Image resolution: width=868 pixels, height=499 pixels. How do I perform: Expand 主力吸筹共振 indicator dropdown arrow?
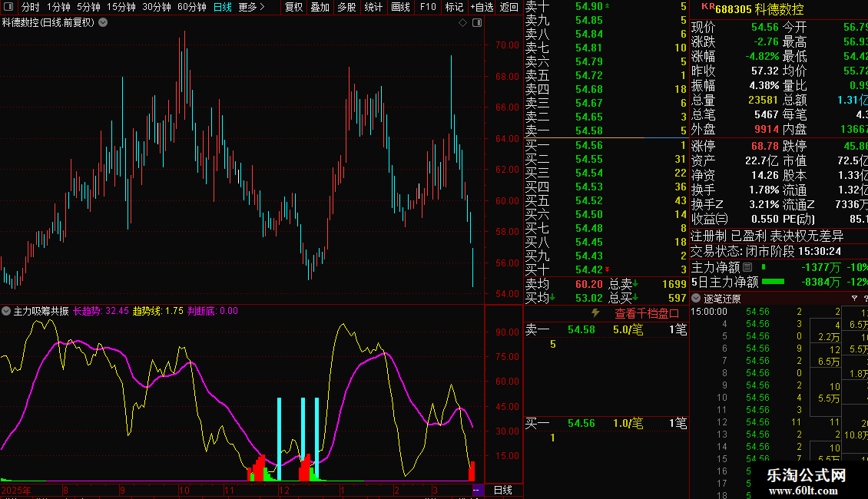pos(6,311)
